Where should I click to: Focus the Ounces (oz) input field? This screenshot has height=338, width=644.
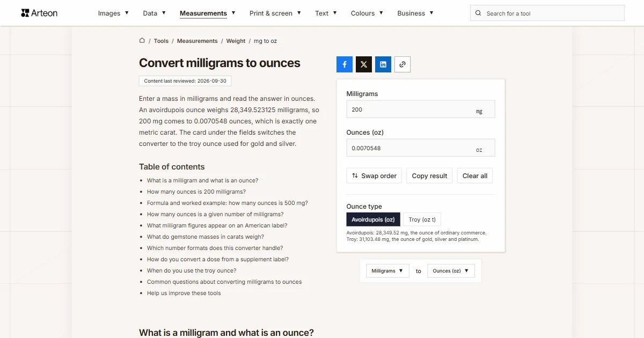coord(421,148)
